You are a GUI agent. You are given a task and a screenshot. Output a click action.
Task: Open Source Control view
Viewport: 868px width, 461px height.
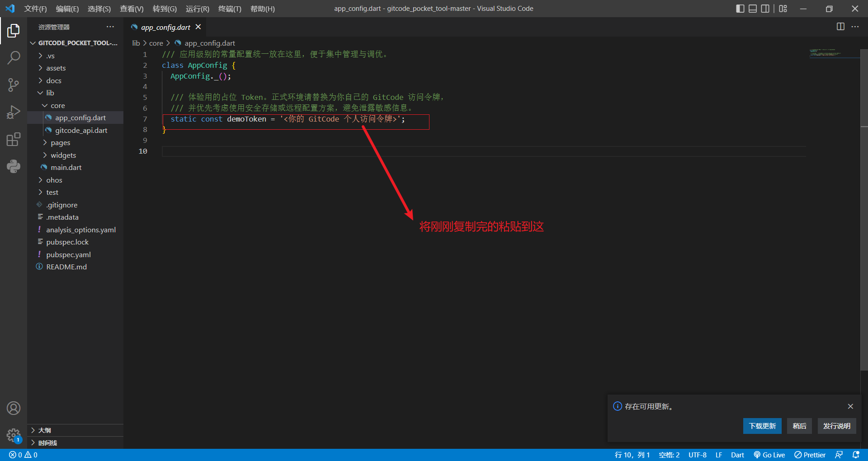pos(14,85)
